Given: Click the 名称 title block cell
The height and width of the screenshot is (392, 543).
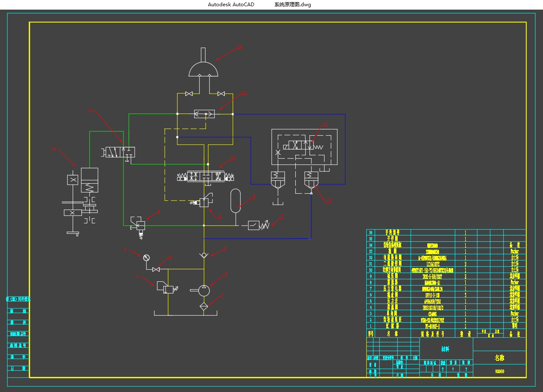Looking at the screenshot, I should click(499, 358).
